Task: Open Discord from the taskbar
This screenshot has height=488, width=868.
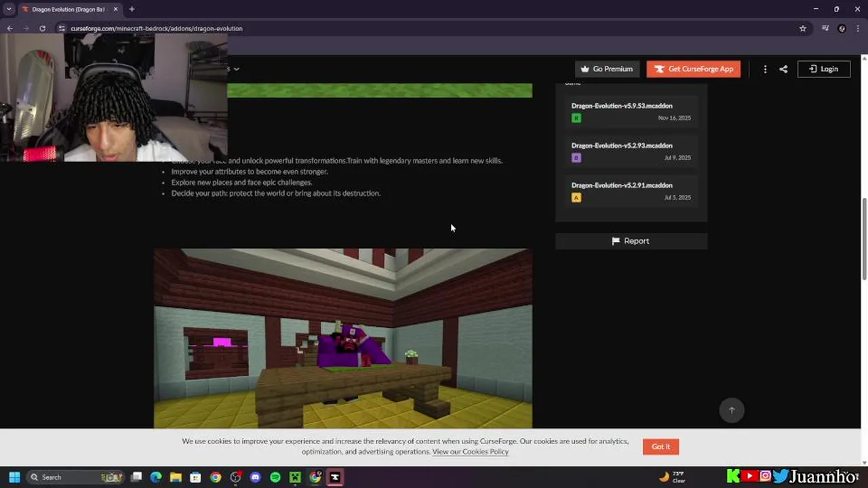Action: pos(255,477)
